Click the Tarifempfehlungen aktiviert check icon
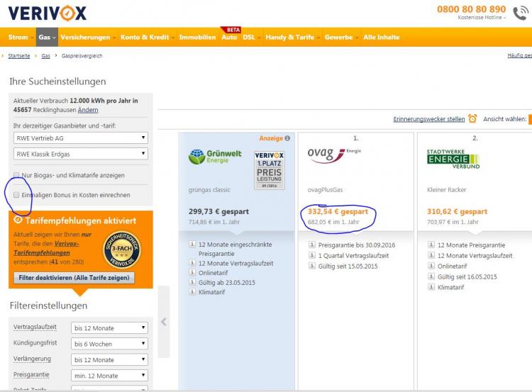The height and width of the screenshot is (392, 532). coord(18,220)
